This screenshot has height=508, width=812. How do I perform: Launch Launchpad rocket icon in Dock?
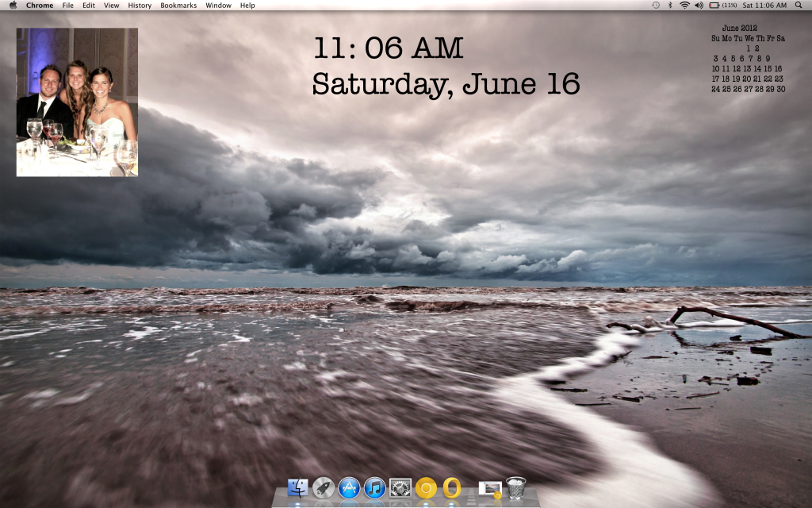tap(324, 488)
